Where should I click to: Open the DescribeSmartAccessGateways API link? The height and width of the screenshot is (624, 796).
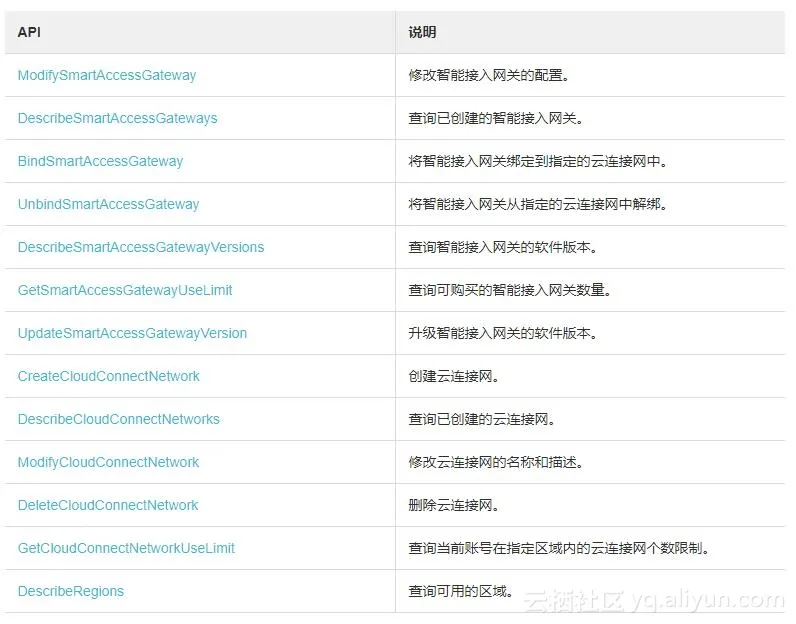point(117,118)
